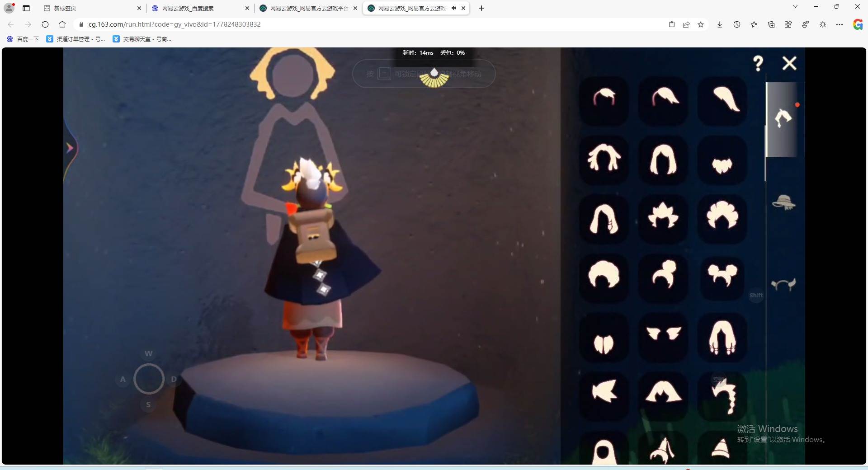This screenshot has width=868, height=470.
Task: Select the long hairstyle with a side braid
Action: tap(604, 219)
